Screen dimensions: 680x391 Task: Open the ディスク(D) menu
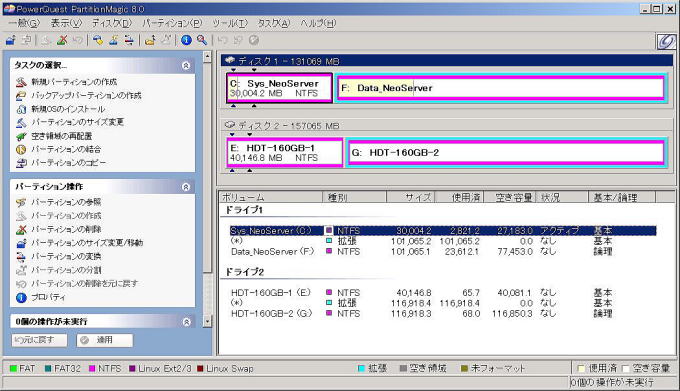pos(112,23)
